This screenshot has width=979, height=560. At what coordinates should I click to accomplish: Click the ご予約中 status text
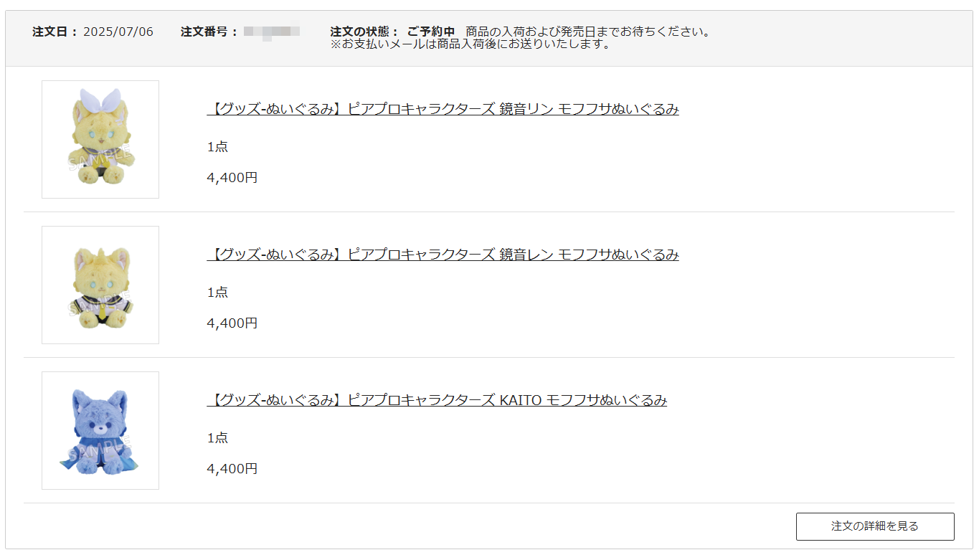coord(431,32)
